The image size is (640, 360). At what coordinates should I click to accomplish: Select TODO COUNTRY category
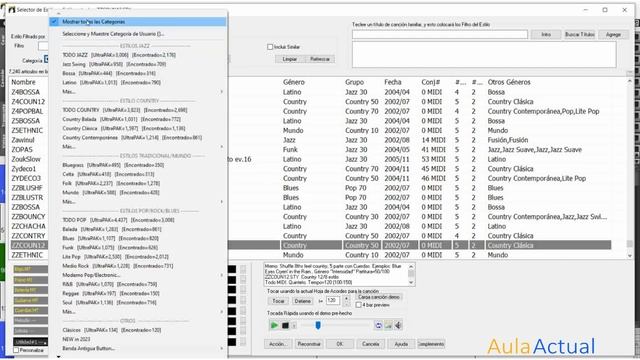[x=138, y=110]
